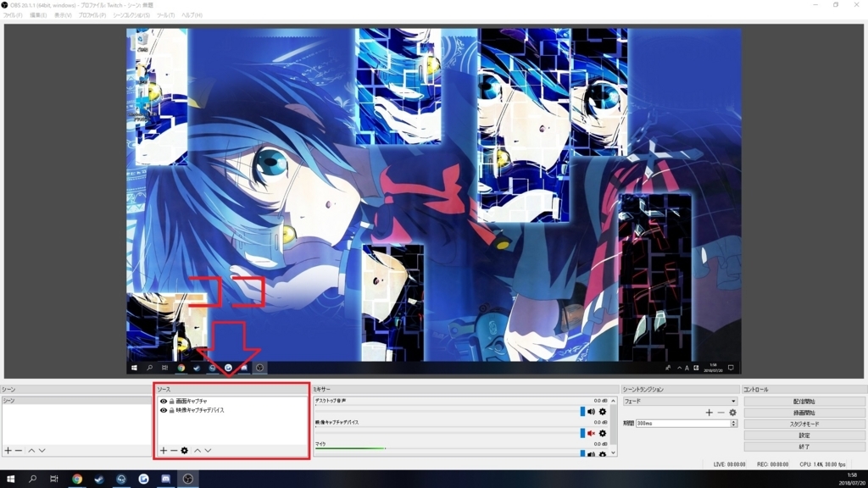The width and height of the screenshot is (868, 488).
Task: Open the 表示(V) menu
Action: coord(63,15)
